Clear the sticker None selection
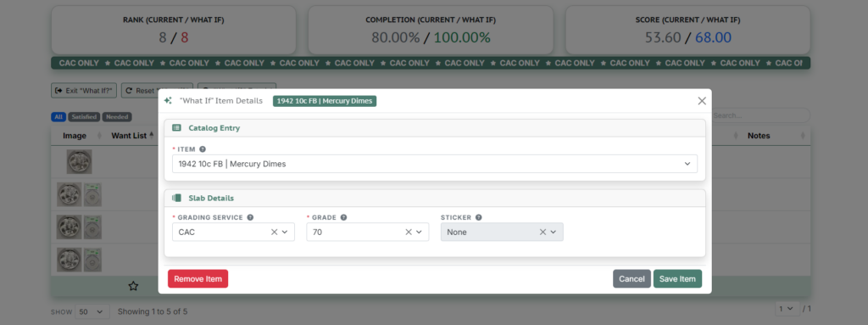The image size is (868, 325). tap(542, 233)
